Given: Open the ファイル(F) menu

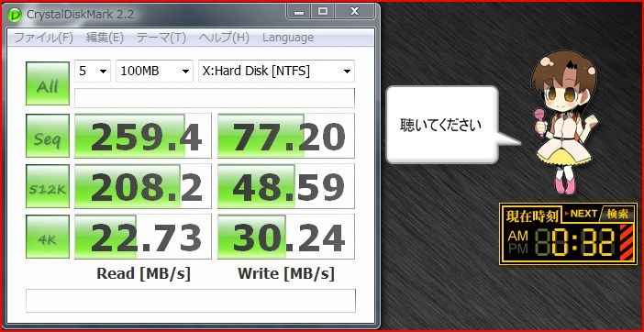Looking at the screenshot, I should (x=43, y=38).
